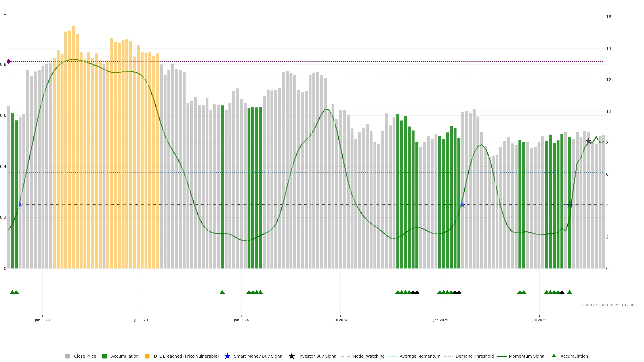Click the black Investor Buy star near late 2025
Viewport: 644px width, 362px height.
point(588,141)
